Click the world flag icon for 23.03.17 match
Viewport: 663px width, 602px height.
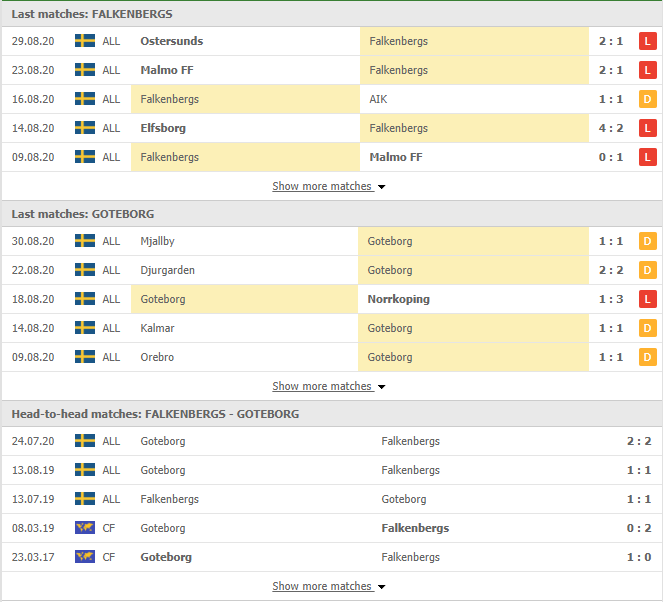85,557
